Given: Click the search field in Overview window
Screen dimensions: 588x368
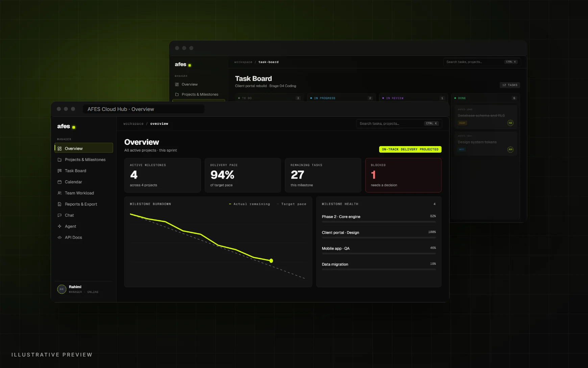Looking at the screenshot, I should pos(399,123).
